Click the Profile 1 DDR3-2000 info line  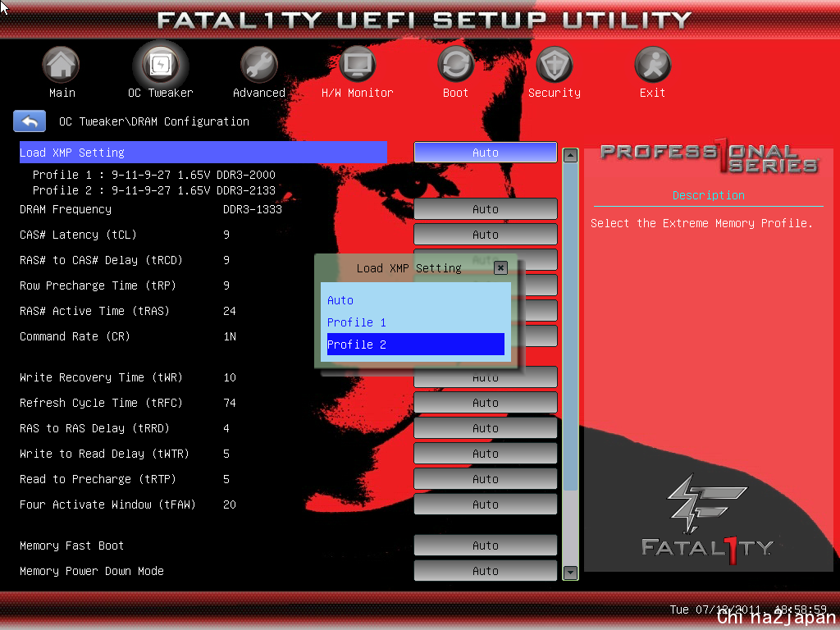(153, 175)
